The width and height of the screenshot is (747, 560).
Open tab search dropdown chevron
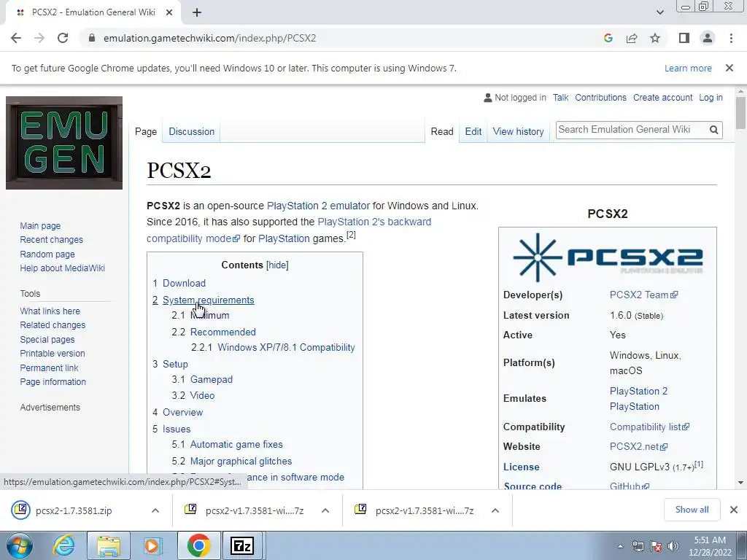pyautogui.click(x=659, y=13)
